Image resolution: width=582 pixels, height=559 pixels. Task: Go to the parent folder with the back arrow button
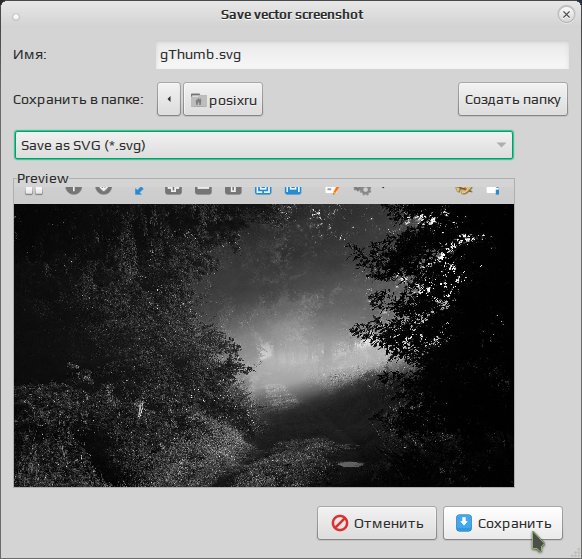pyautogui.click(x=169, y=99)
